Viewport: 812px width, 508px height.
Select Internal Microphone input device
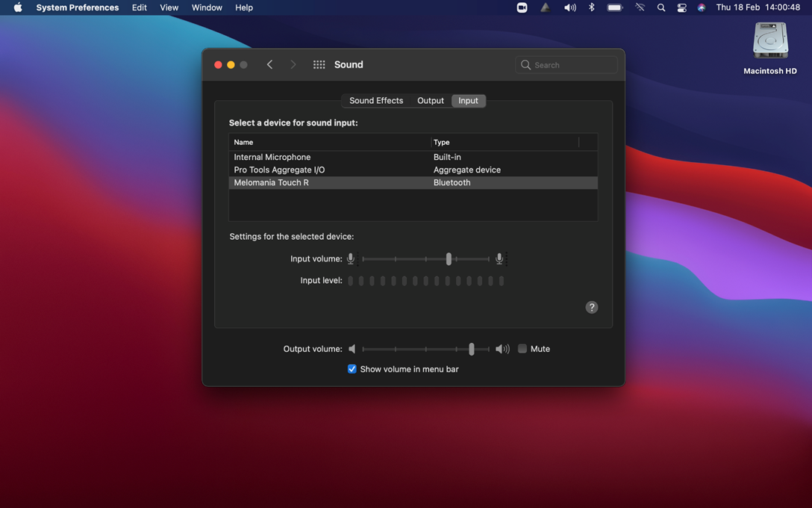272,157
